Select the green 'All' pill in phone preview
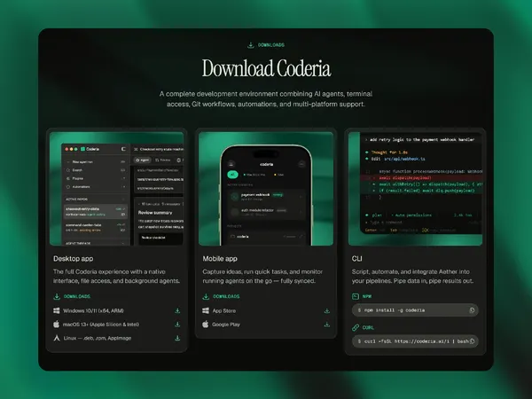The image size is (532, 399). pyautogui.click(x=232, y=175)
